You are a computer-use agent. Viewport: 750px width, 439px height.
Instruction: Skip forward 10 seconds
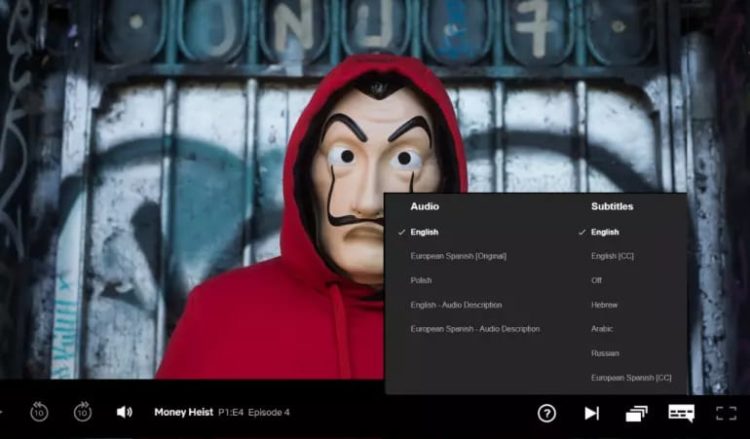coord(82,412)
